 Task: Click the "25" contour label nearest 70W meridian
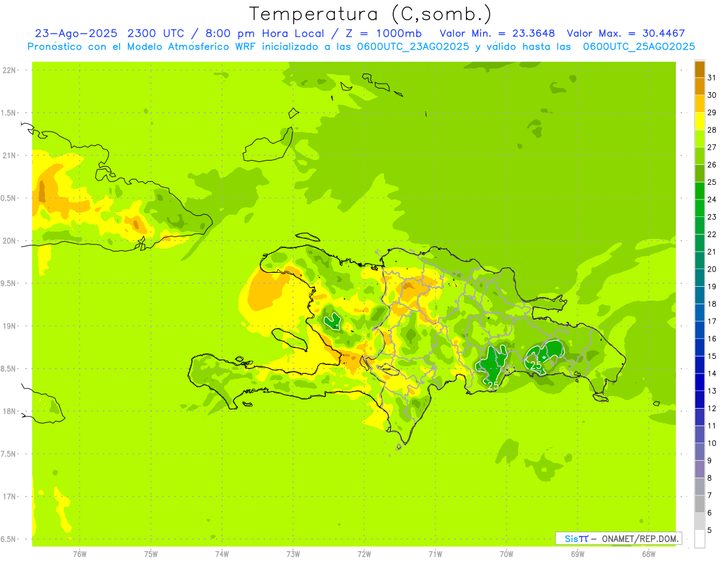(x=493, y=386)
